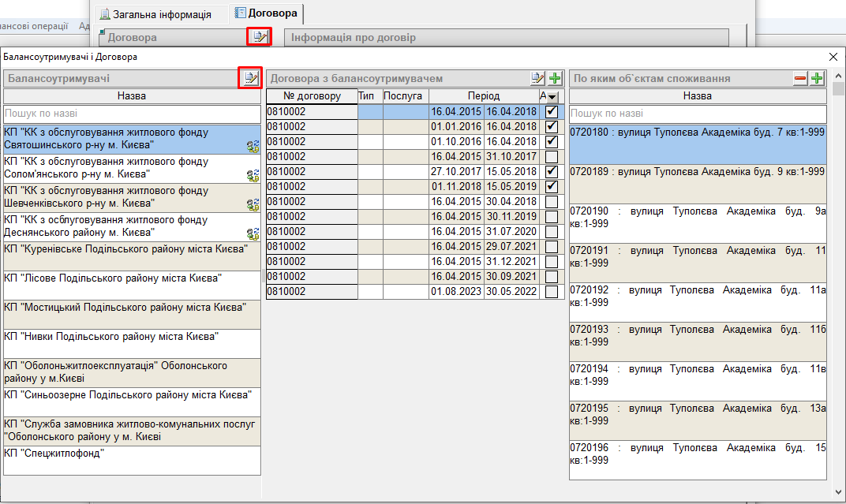Add new contract with green plus icon
Viewport: 846px width, 504px height.
pos(555,78)
